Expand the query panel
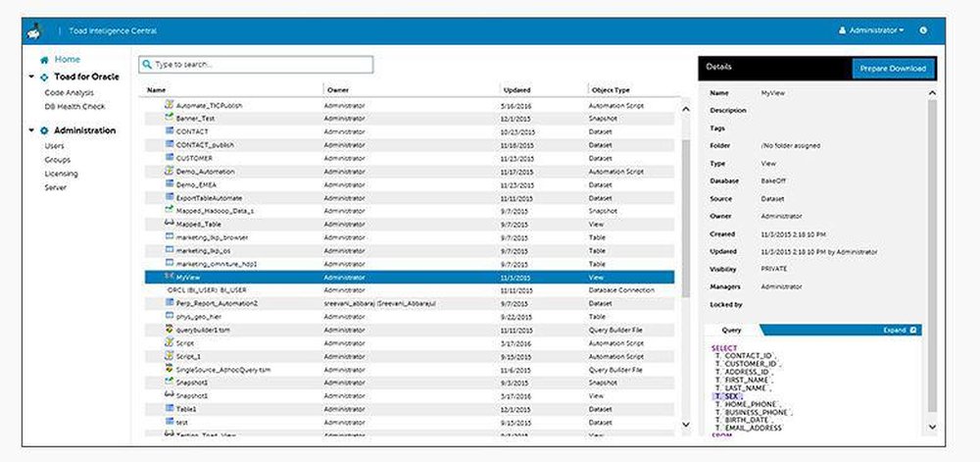Image resolution: width=980 pixels, height=462 pixels. click(900, 331)
